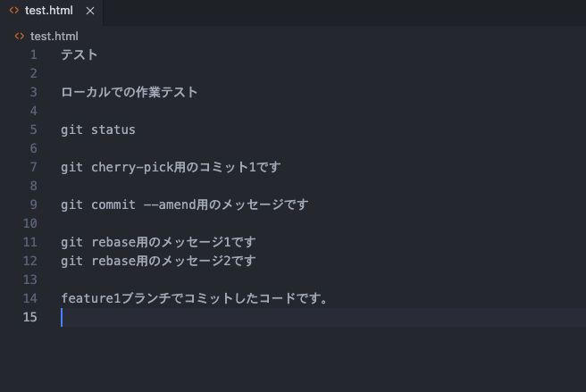Click the 'git rebase用のメッセージ2です' line

tap(158, 261)
